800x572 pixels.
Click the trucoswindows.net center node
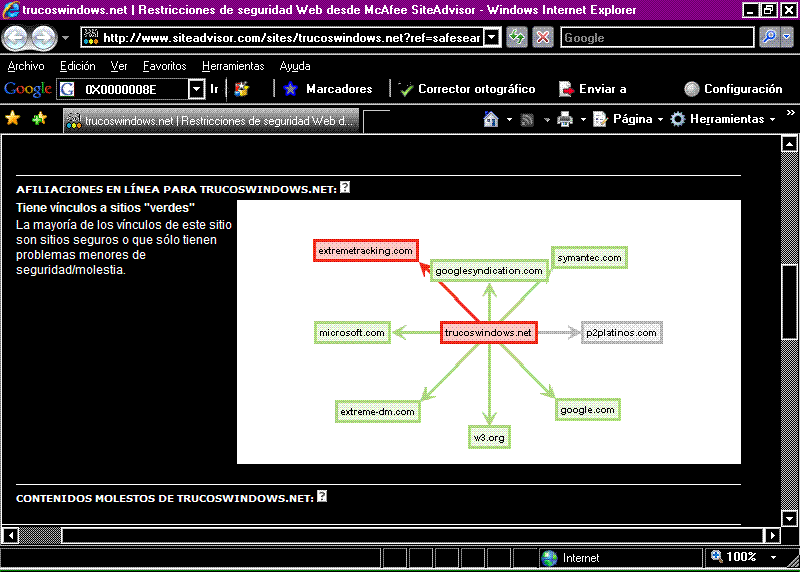click(x=488, y=333)
